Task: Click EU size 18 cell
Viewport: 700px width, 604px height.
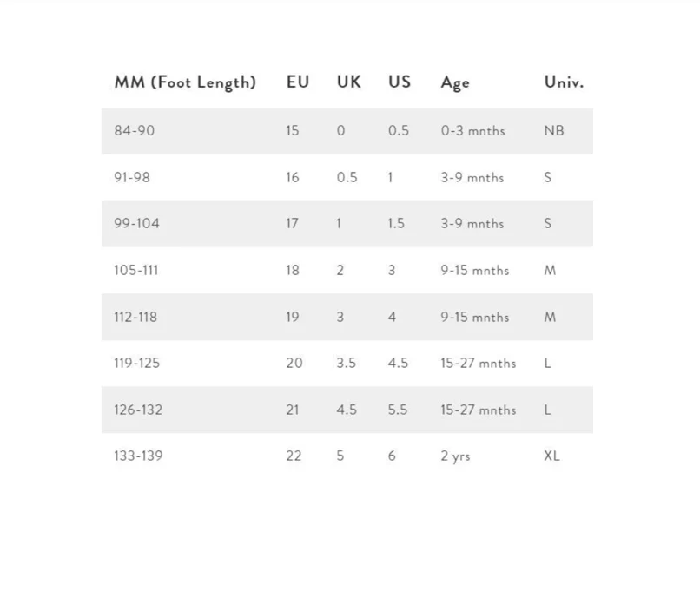Action: click(x=293, y=270)
